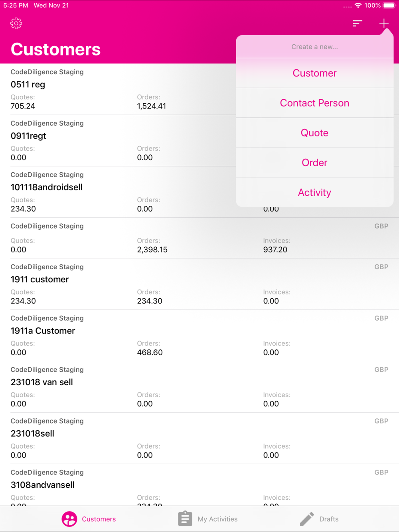Tap the Customers tab icon
The image size is (399, 532).
69,519
